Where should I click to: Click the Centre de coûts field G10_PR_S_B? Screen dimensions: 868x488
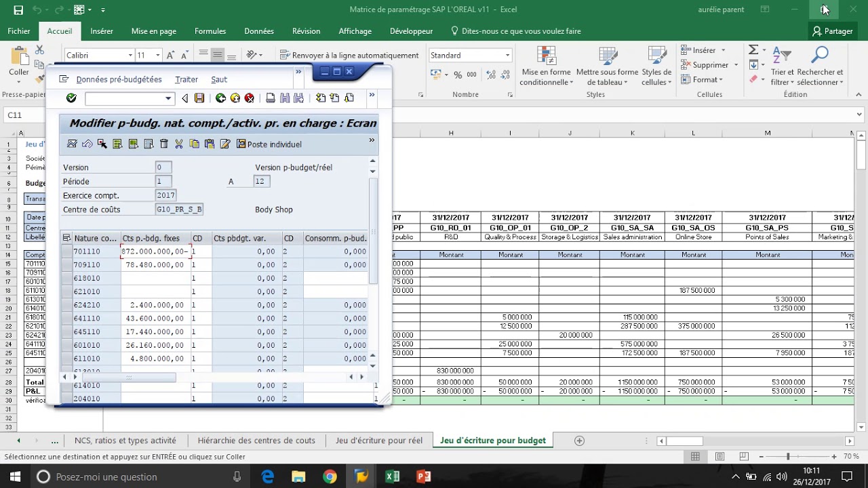179,209
